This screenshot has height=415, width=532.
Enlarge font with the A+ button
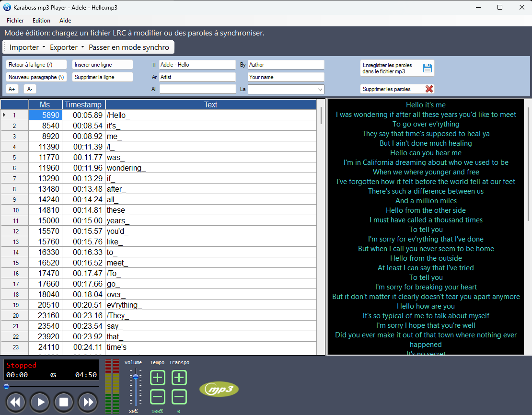pyautogui.click(x=12, y=89)
